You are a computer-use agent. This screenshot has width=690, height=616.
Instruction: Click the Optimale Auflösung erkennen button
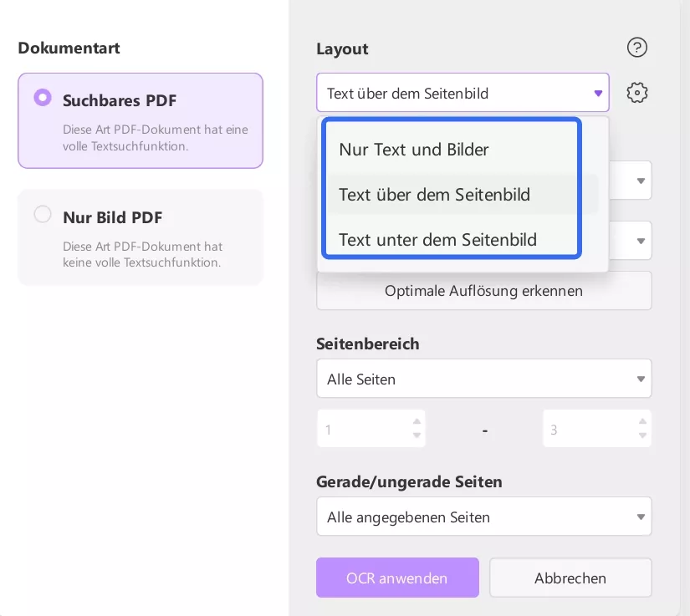point(483,291)
